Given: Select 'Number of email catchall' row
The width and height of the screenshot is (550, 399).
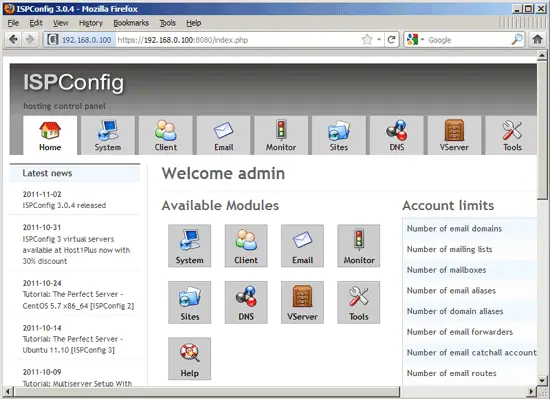Looking at the screenshot, I should (x=470, y=353).
